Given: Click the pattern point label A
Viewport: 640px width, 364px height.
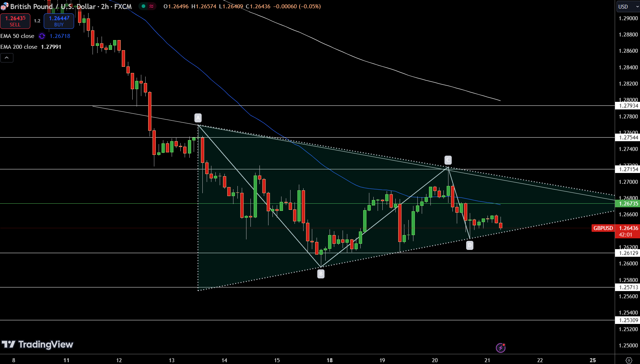Looking at the screenshot, I should click(x=198, y=118).
